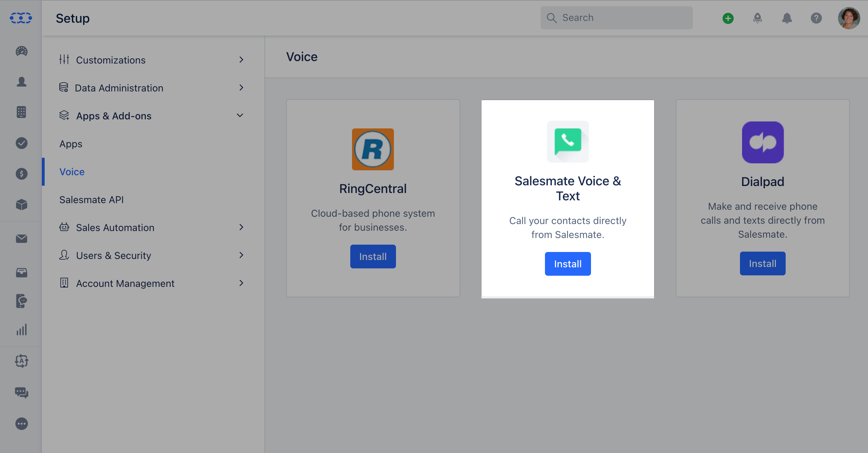Install Salesmate Voice & Text
868x453 pixels.
click(568, 264)
